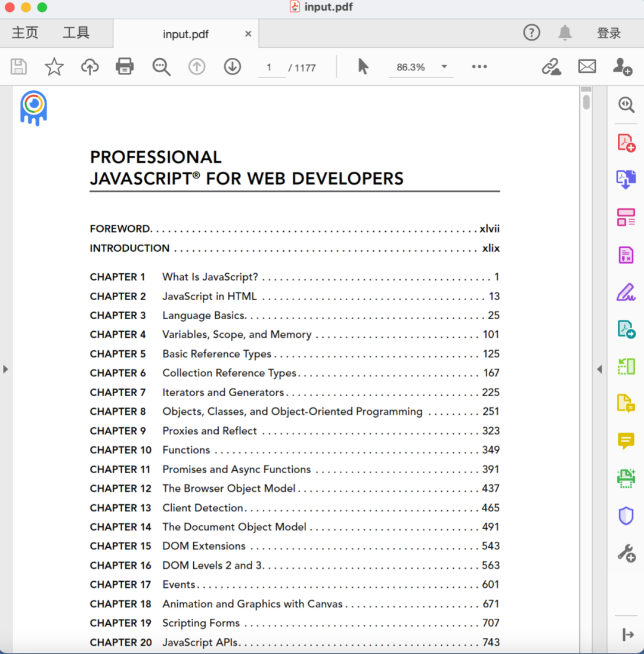Jump to Chapter 14 The Document Object Model
The image size is (644, 654).
click(x=295, y=527)
